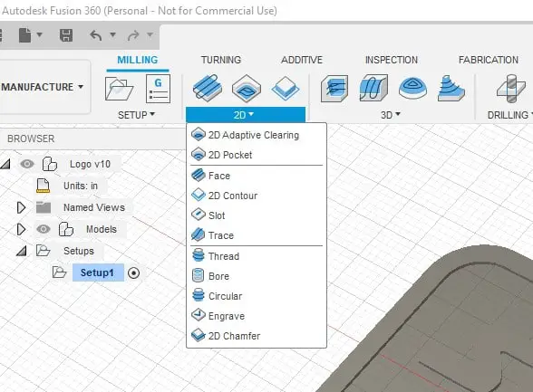The height and width of the screenshot is (392, 533).
Task: Select the Setups browser item
Action: [x=79, y=251]
